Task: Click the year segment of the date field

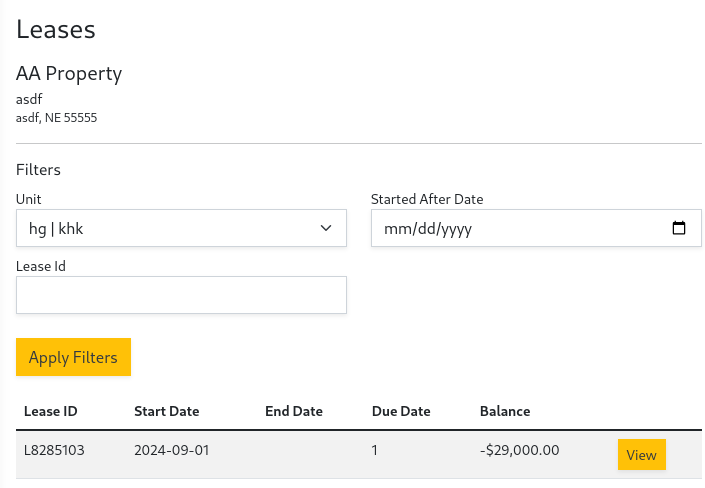Action: (x=455, y=229)
